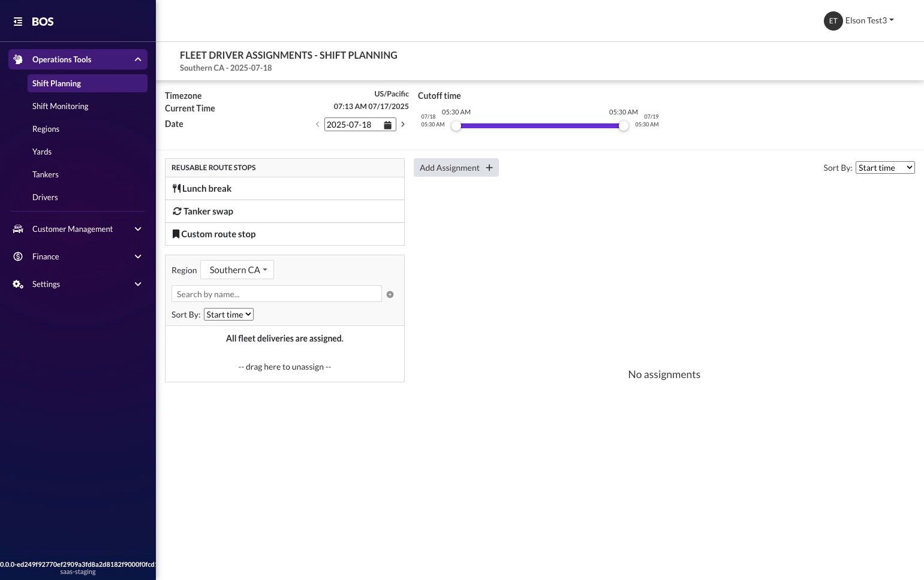Click the left cutoff time slider handle

(x=456, y=126)
